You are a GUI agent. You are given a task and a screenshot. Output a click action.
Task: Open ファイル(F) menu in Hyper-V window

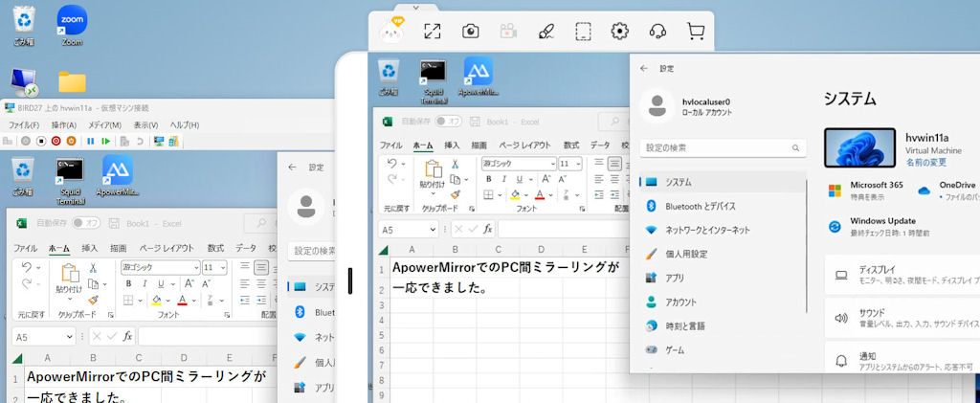24,125
